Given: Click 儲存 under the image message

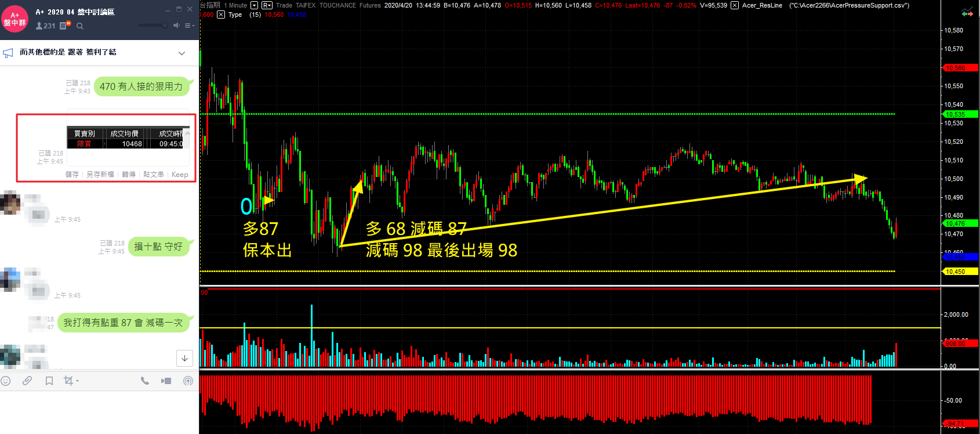Looking at the screenshot, I should click(x=72, y=174).
